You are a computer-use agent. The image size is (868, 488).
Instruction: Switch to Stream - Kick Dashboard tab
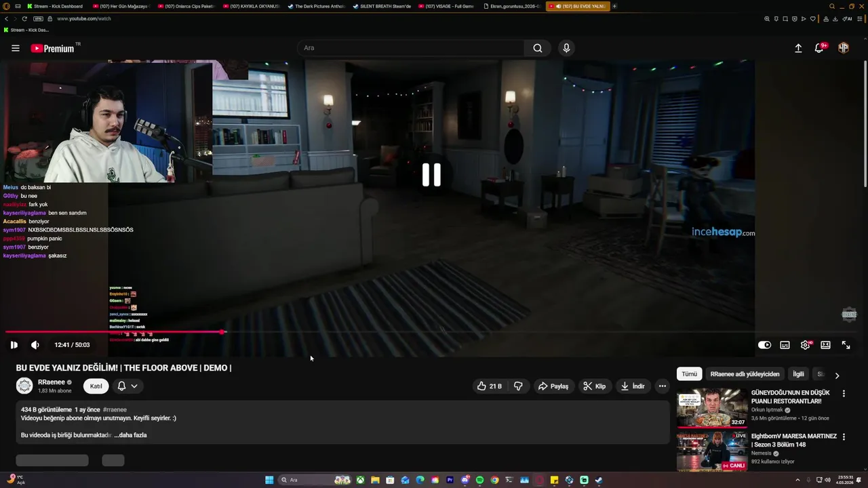tap(56, 6)
